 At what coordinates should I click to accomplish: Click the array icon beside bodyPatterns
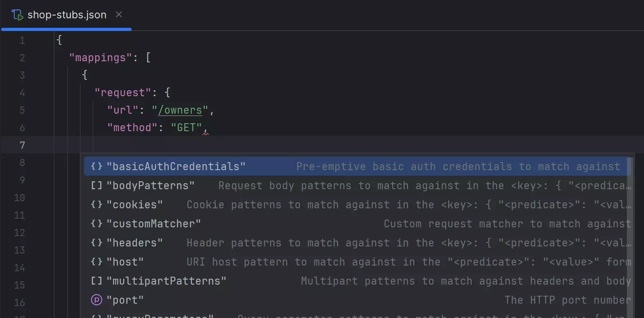97,186
